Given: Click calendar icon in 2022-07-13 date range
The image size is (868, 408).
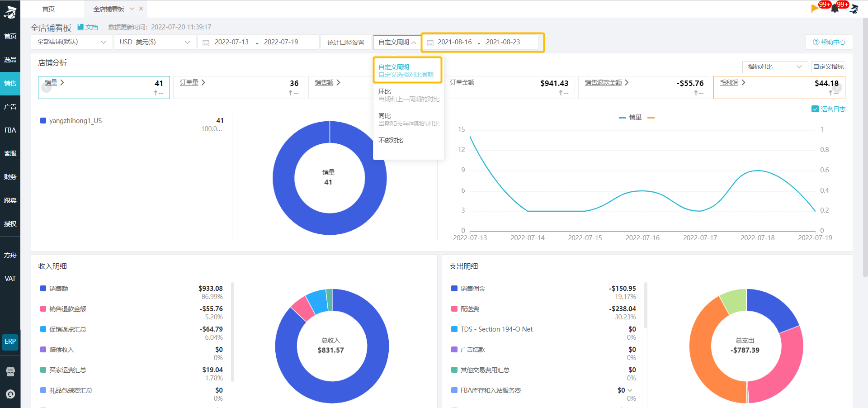Looking at the screenshot, I should coord(206,43).
